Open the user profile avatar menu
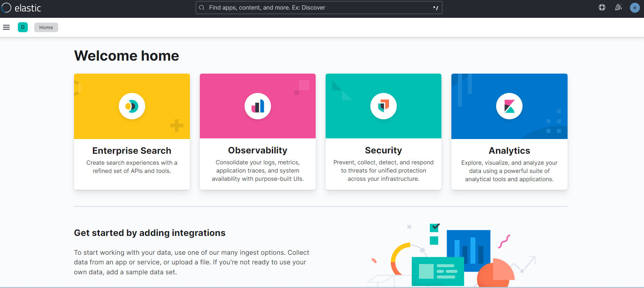 click(634, 8)
